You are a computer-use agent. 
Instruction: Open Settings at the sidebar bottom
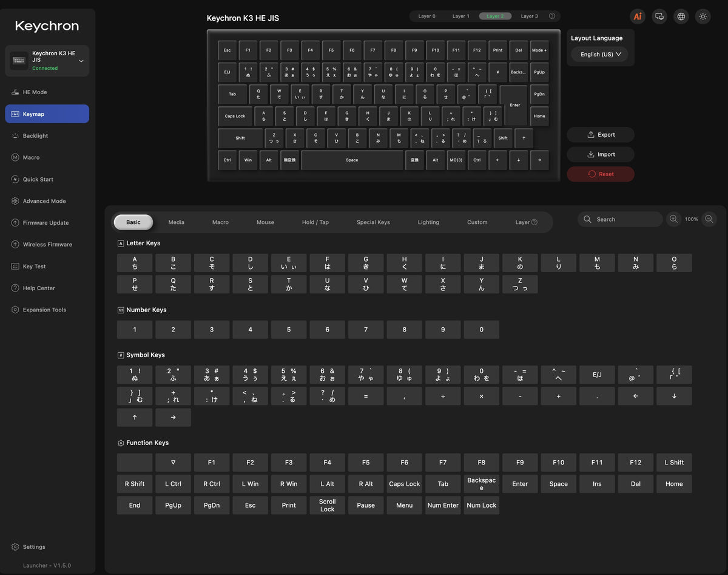coord(47,547)
